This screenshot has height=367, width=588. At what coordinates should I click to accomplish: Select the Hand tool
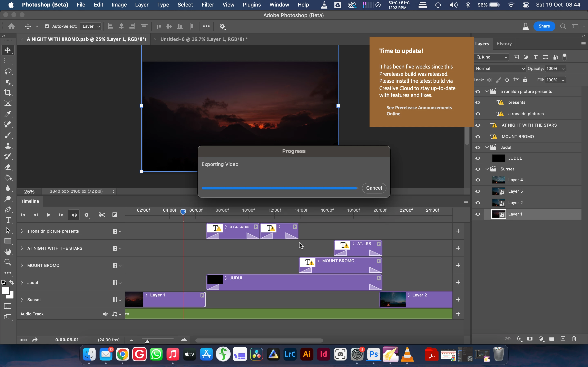[8, 252]
